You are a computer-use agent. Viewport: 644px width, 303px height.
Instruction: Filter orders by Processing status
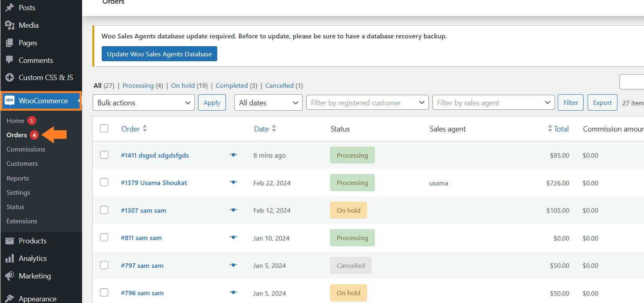pyautogui.click(x=143, y=85)
